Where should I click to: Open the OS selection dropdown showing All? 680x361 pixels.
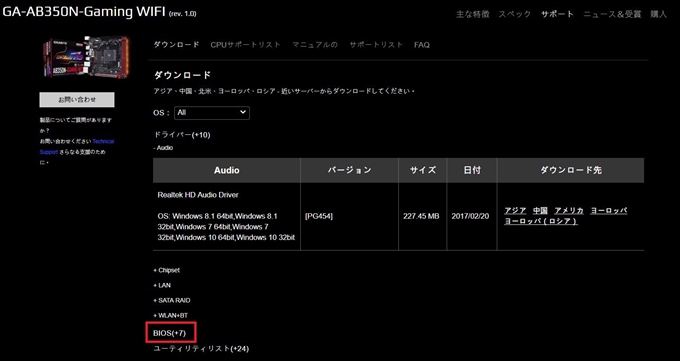[212, 113]
